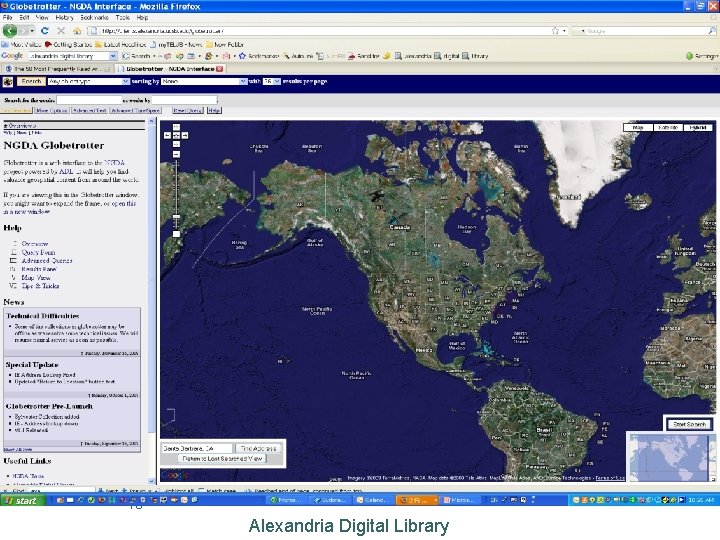720x540 pixels.
Task: Click Return to Last Searched View button
Action: (222, 459)
